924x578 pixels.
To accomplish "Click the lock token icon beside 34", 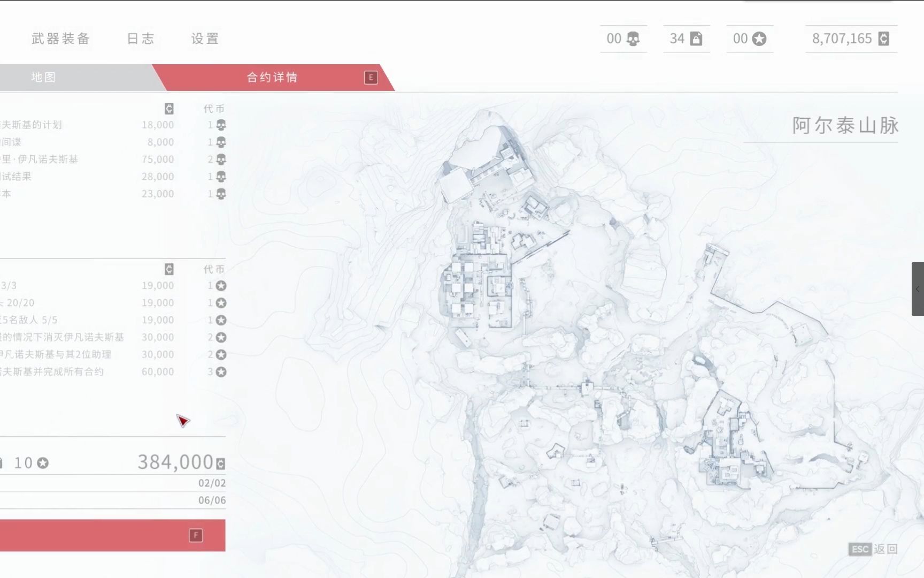I will point(696,39).
